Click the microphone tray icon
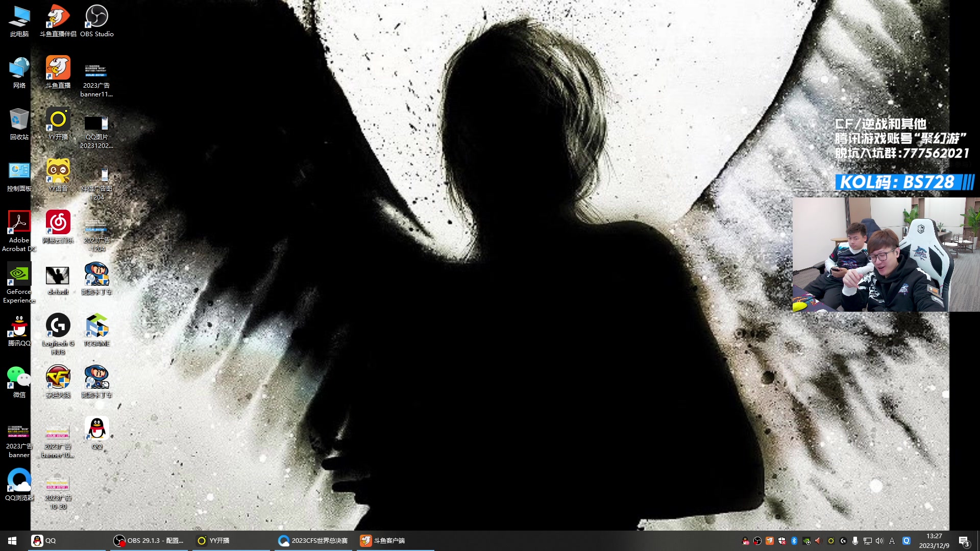Viewport: 980px width, 551px height. click(x=855, y=541)
